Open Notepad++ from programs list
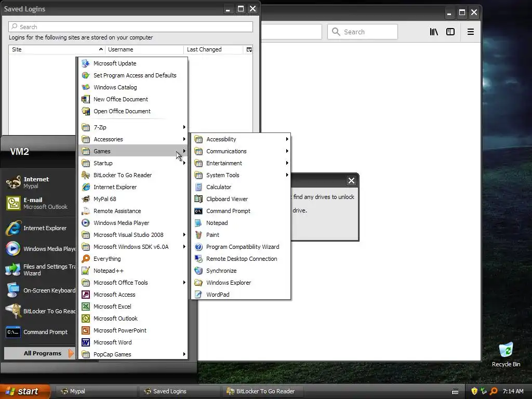This screenshot has height=399, width=532. click(133, 270)
